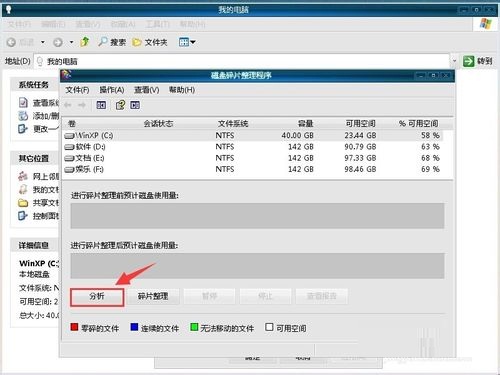Click the 文档 (E:) drive icon in volume list
The height and width of the screenshot is (375, 500).
[69, 158]
